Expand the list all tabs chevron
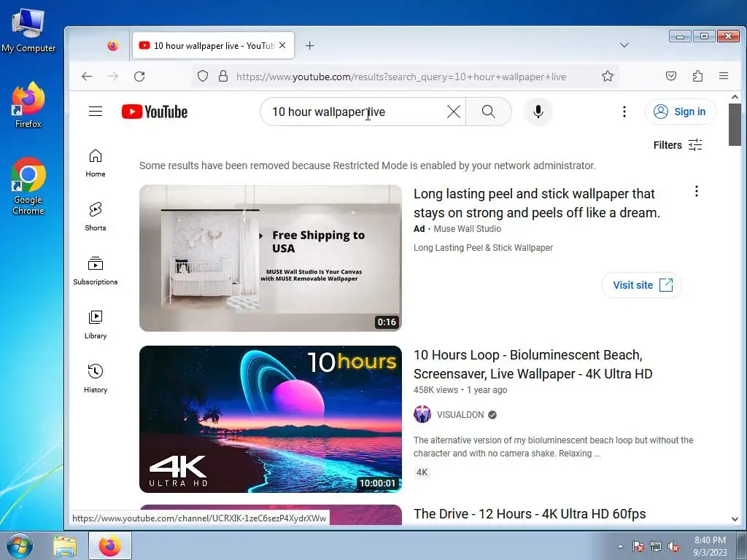Viewport: 747px width, 560px height. (x=624, y=45)
